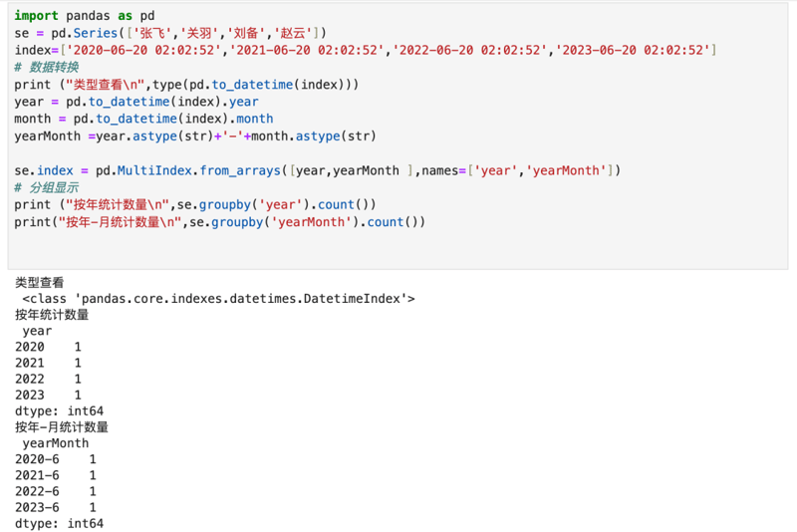
Task: Click the index list definition line
Action: click(x=366, y=50)
